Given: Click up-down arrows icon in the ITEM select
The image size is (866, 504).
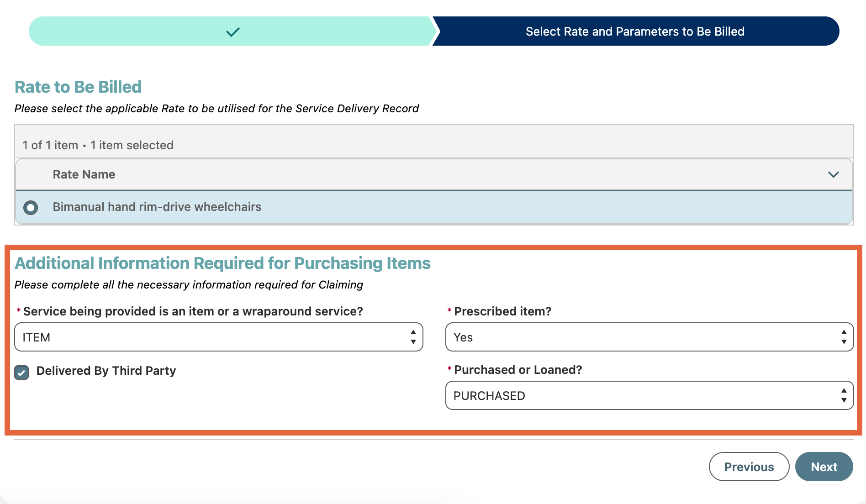Looking at the screenshot, I should [413, 337].
